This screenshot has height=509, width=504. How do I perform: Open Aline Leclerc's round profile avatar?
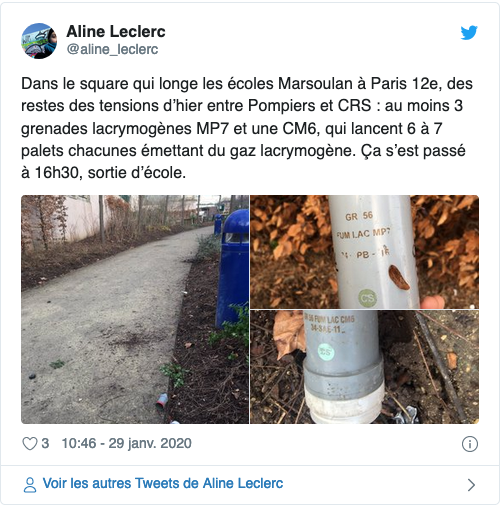(x=39, y=41)
